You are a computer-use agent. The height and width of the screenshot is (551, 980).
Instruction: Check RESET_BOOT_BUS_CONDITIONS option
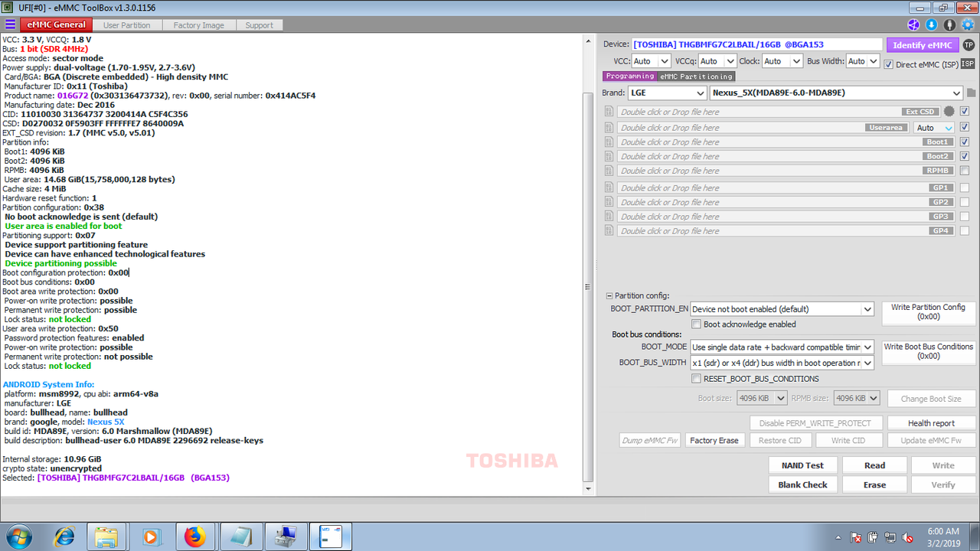pyautogui.click(x=696, y=379)
